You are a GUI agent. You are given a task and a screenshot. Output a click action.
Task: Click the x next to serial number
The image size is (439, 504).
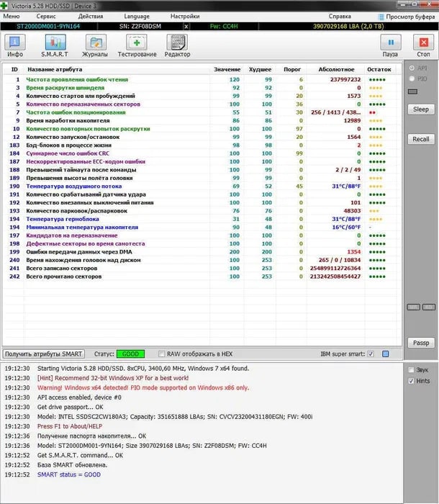pos(186,27)
